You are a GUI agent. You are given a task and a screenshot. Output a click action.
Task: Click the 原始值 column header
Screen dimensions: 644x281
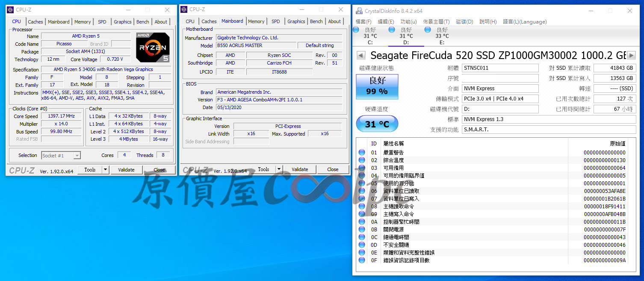(x=617, y=143)
